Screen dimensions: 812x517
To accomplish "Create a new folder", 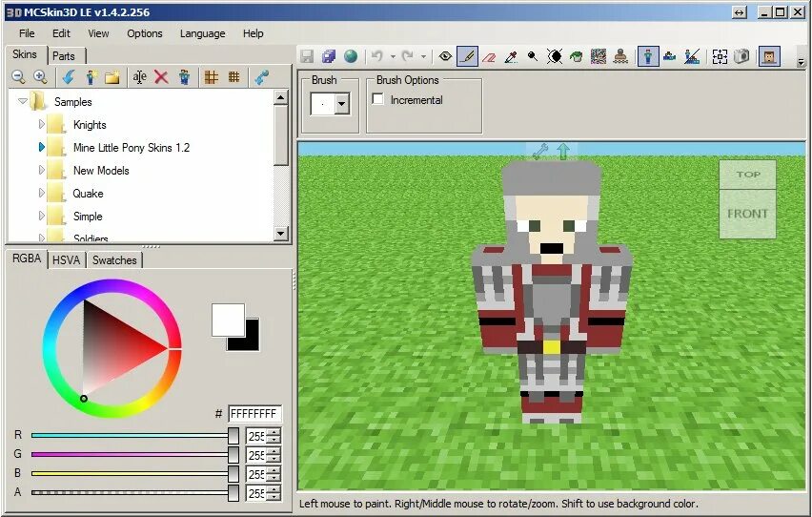I will [112, 77].
